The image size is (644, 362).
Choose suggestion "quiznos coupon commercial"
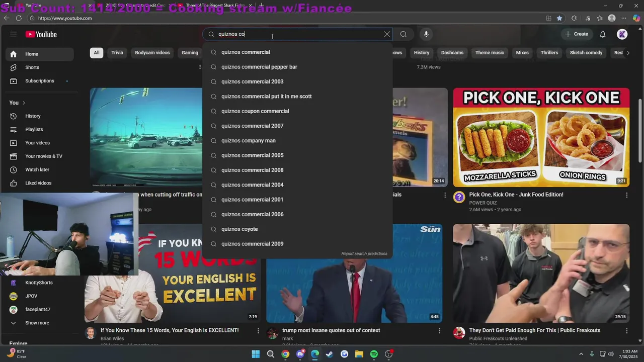pos(297,111)
